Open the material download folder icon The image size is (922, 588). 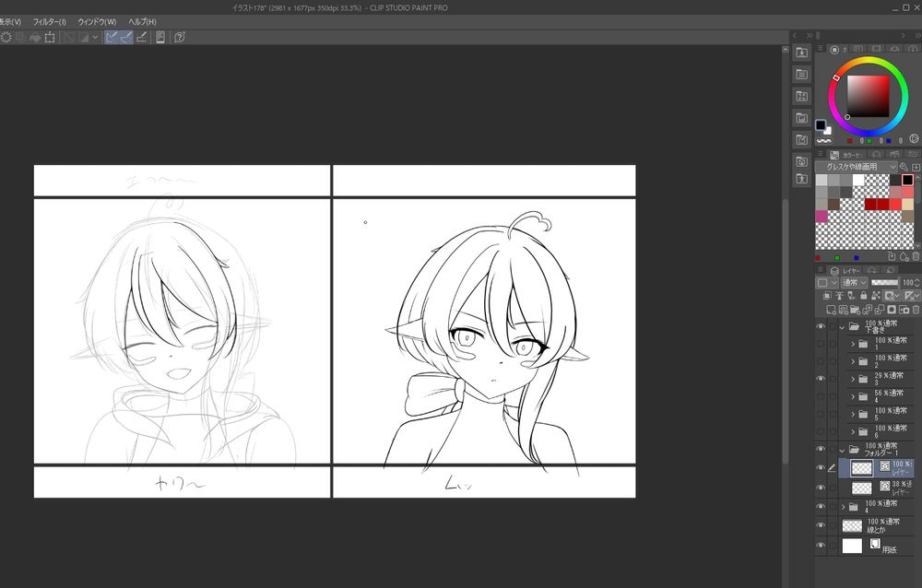pyautogui.click(x=801, y=53)
